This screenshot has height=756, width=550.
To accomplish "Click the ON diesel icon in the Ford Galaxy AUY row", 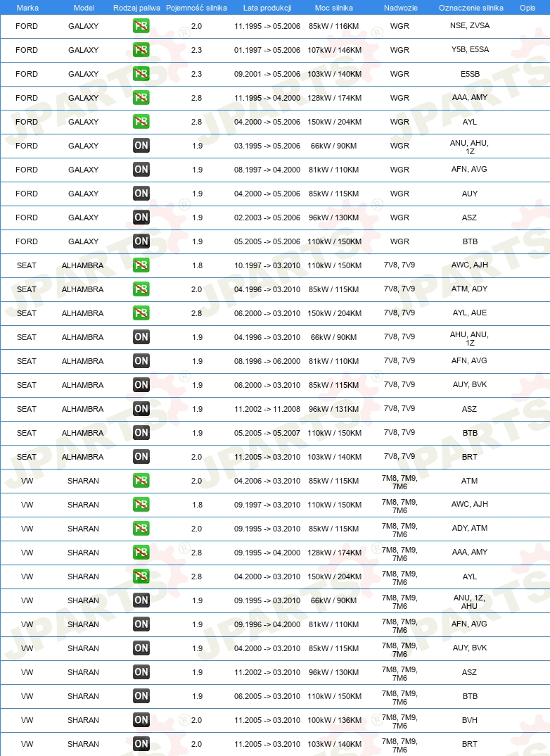I will click(x=141, y=194).
